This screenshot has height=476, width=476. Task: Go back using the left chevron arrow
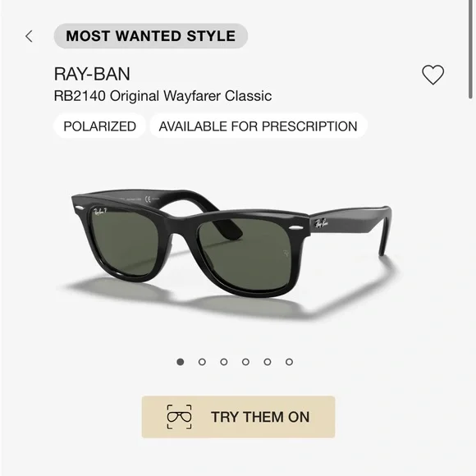pos(29,36)
